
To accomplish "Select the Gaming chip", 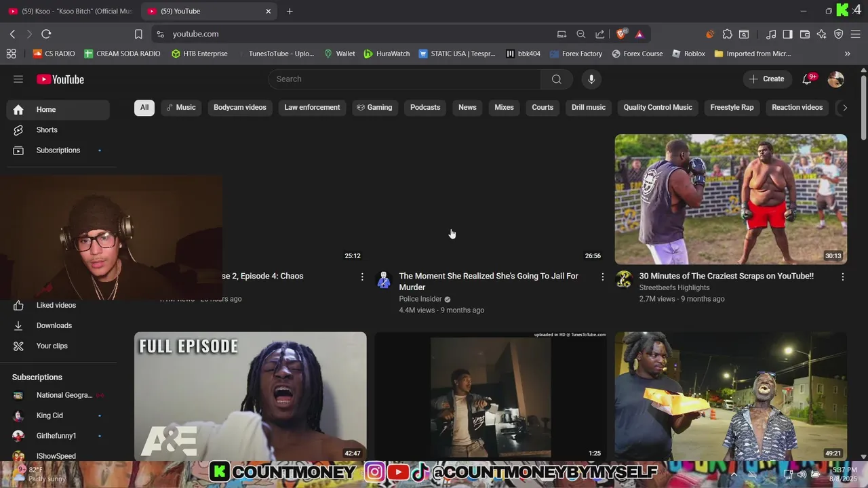I will [x=375, y=108].
